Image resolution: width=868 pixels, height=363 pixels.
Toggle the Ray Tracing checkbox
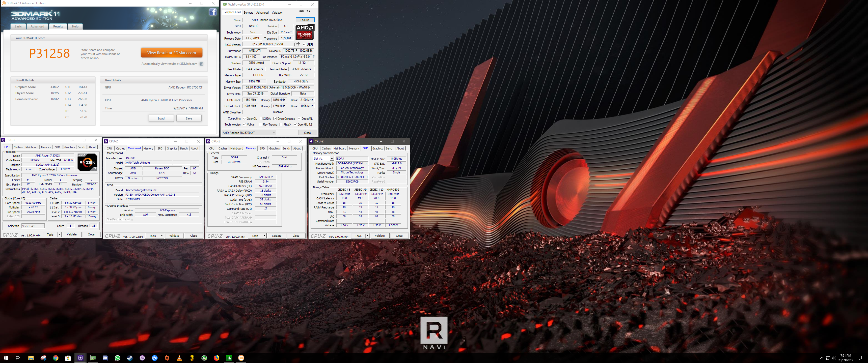tap(260, 125)
